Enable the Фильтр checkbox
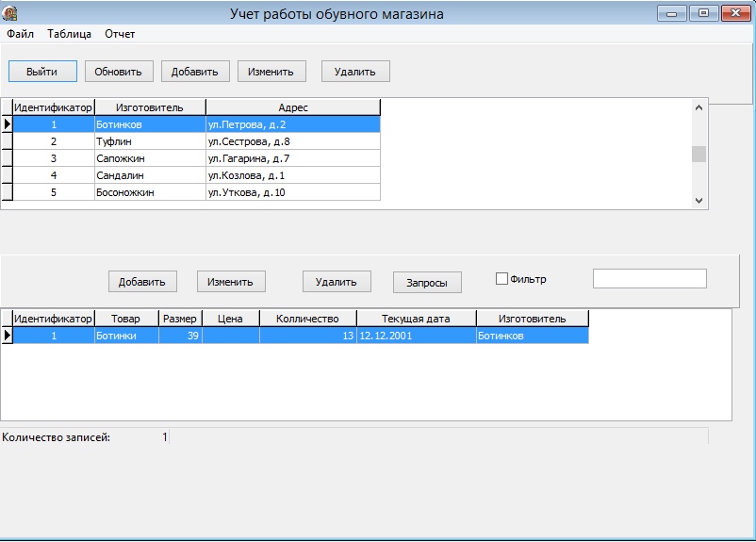The width and height of the screenshot is (756, 542). [x=501, y=279]
